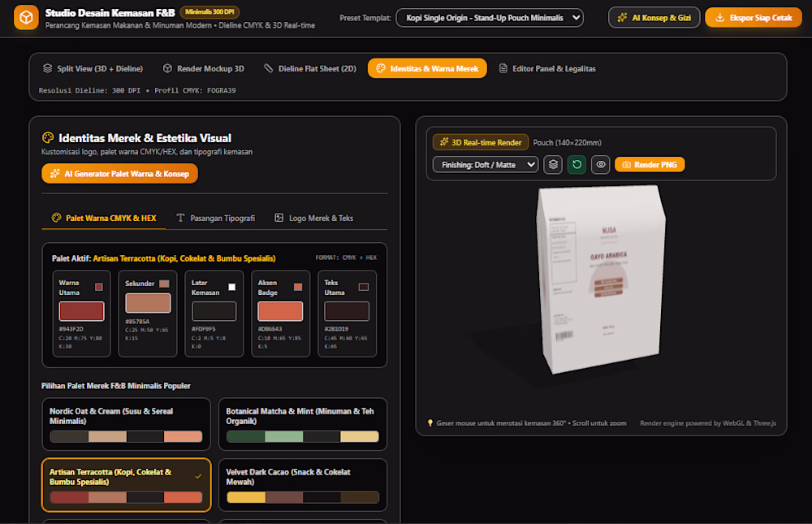Viewport: 812px width, 524px height.
Task: Select Identitas & Warna Merek tab
Action: (427, 68)
